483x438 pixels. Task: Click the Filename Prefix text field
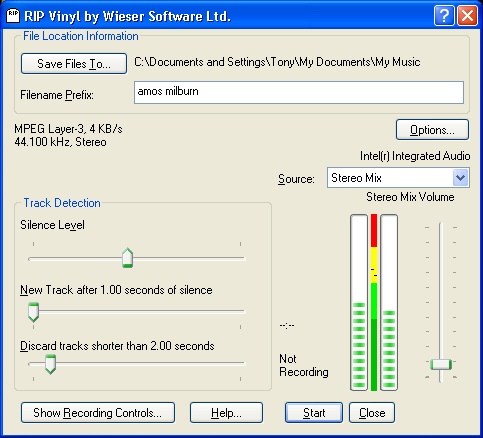pyautogui.click(x=299, y=92)
